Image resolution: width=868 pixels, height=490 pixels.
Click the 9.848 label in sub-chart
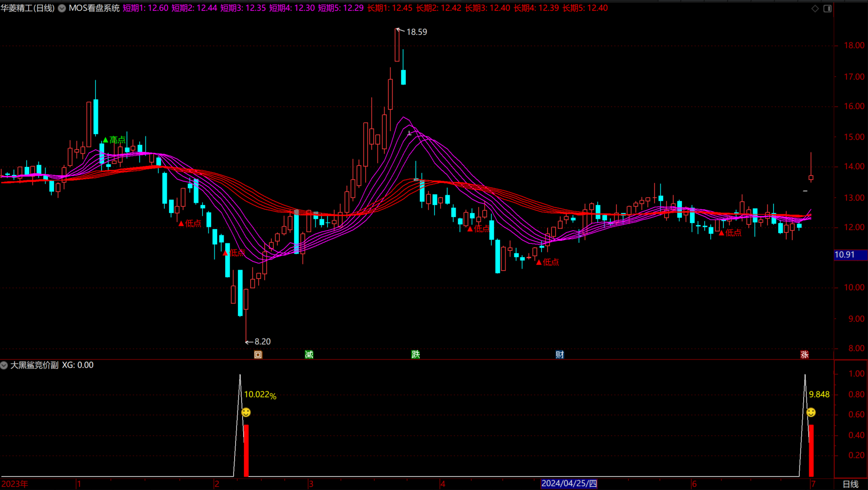(x=819, y=395)
